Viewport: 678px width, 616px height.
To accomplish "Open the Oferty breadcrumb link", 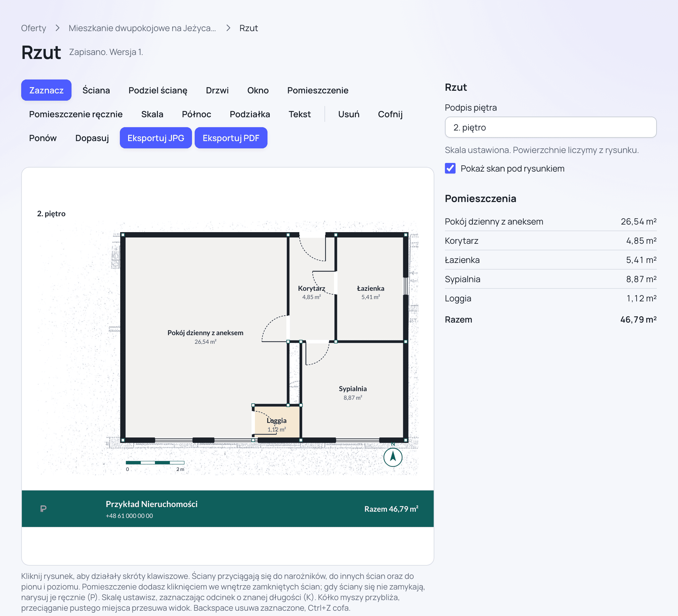I will (x=34, y=28).
